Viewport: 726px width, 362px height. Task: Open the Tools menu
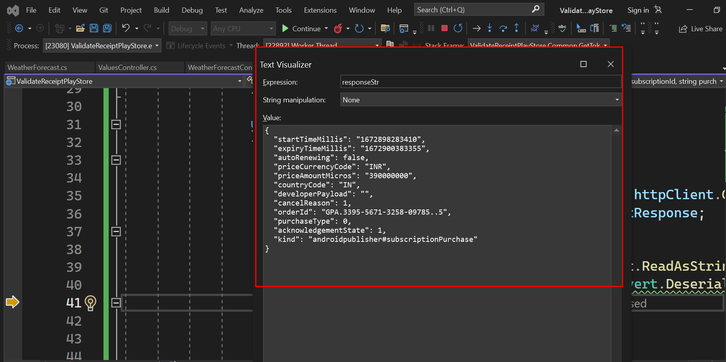click(x=283, y=10)
